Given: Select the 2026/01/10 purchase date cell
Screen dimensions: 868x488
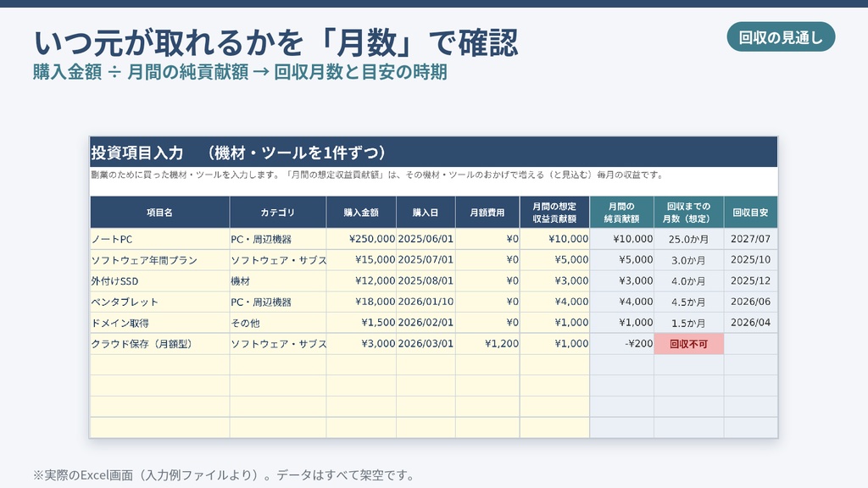Looking at the screenshot, I should tap(426, 302).
